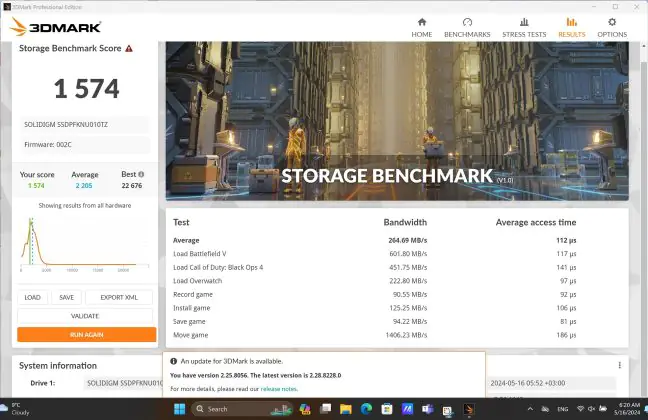Click the battery tray icon

tap(603, 409)
